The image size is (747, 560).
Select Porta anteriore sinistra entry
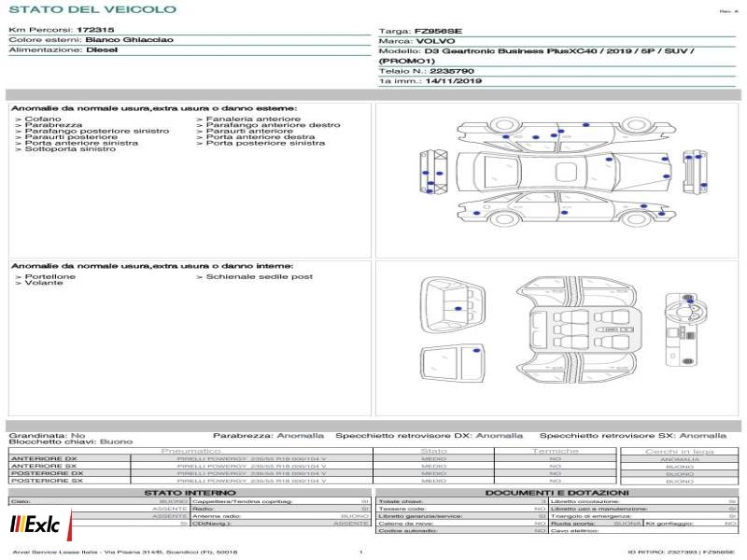tap(81, 143)
